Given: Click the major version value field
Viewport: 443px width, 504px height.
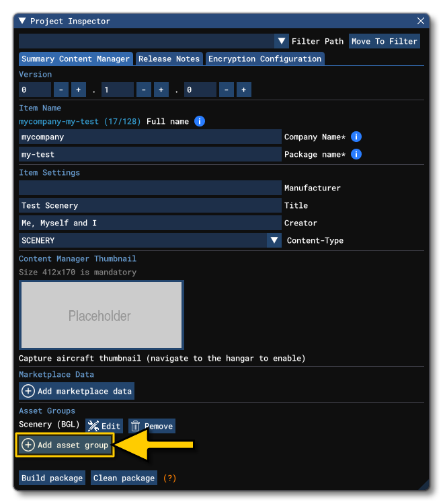Looking at the screenshot, I should pos(35,89).
